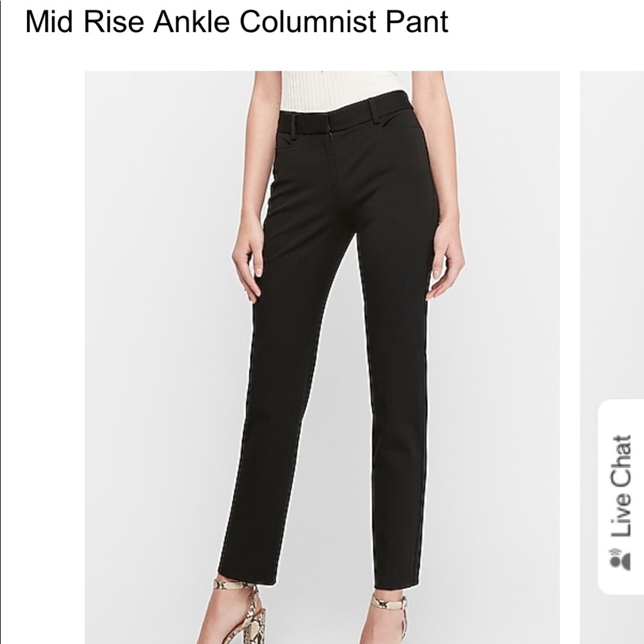Click the black Columnist pant product photo
The height and width of the screenshot is (644, 644).
(x=322, y=357)
